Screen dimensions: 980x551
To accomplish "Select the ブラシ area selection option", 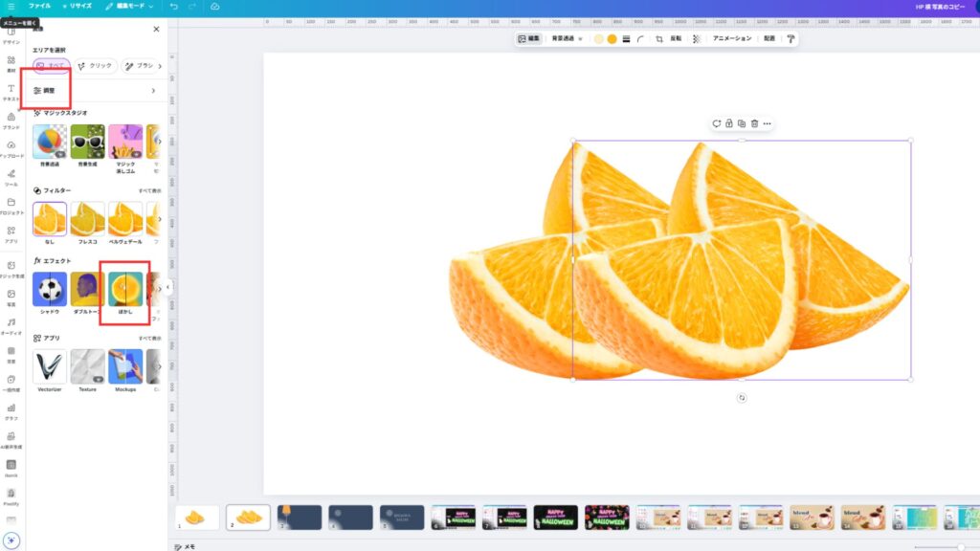I will (x=140, y=66).
